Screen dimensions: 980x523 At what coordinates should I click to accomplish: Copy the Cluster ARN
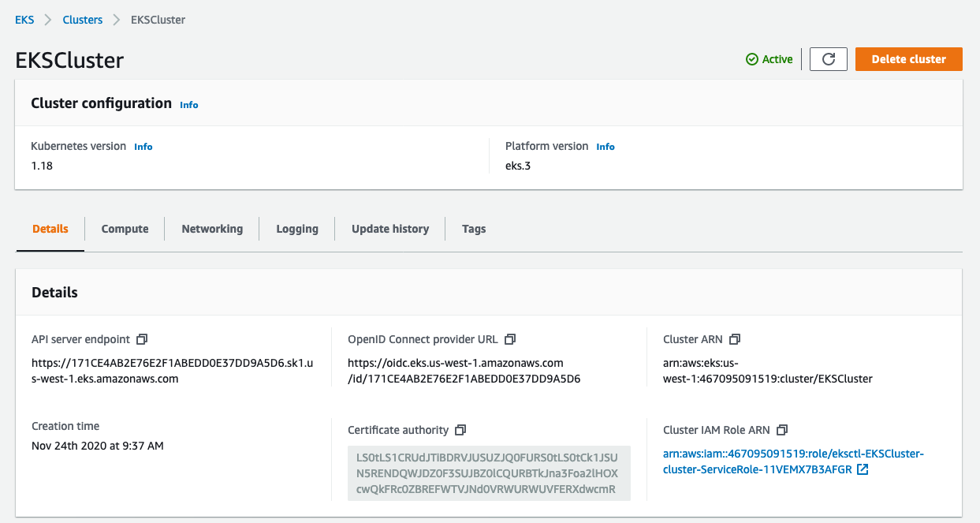pyautogui.click(x=735, y=339)
